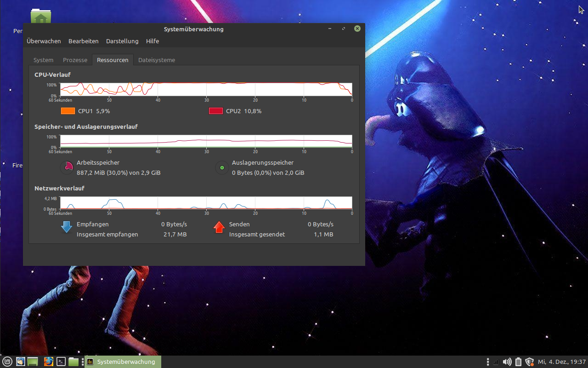Click the red CPU2 color swatch

point(216,111)
